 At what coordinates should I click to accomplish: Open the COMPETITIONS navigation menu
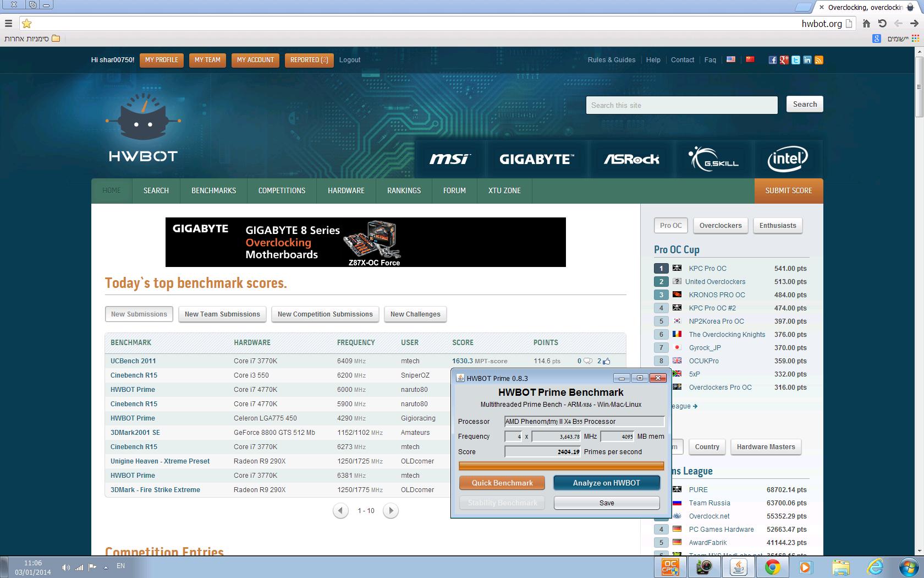[x=282, y=190]
